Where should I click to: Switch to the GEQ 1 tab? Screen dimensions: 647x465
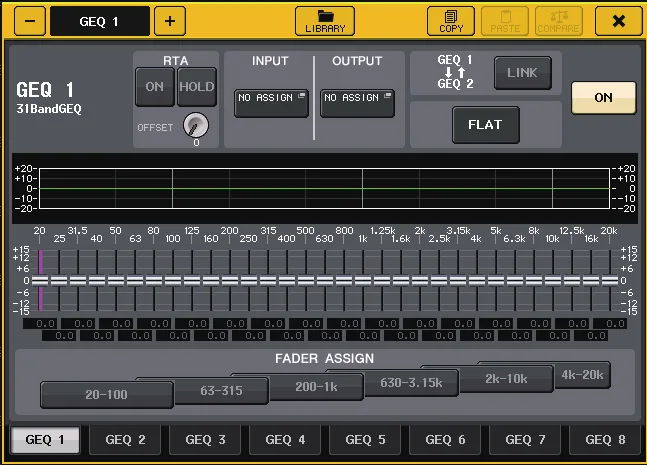[x=45, y=440]
